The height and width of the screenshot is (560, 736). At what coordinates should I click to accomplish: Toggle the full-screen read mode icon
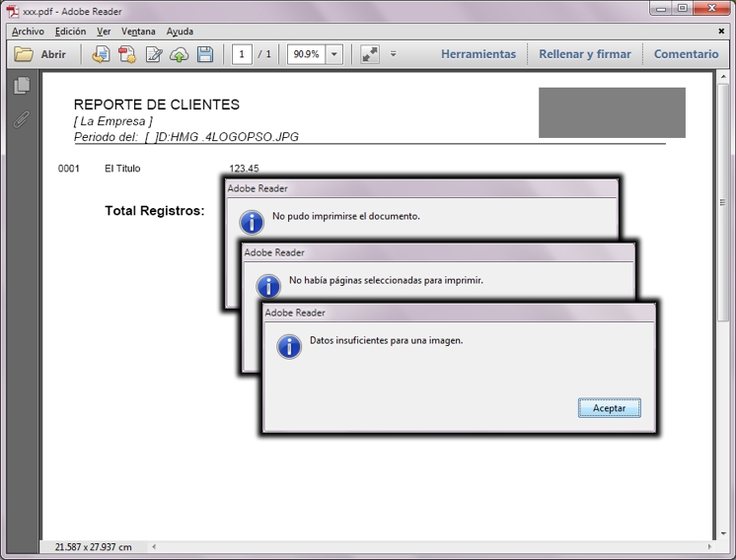coord(370,54)
